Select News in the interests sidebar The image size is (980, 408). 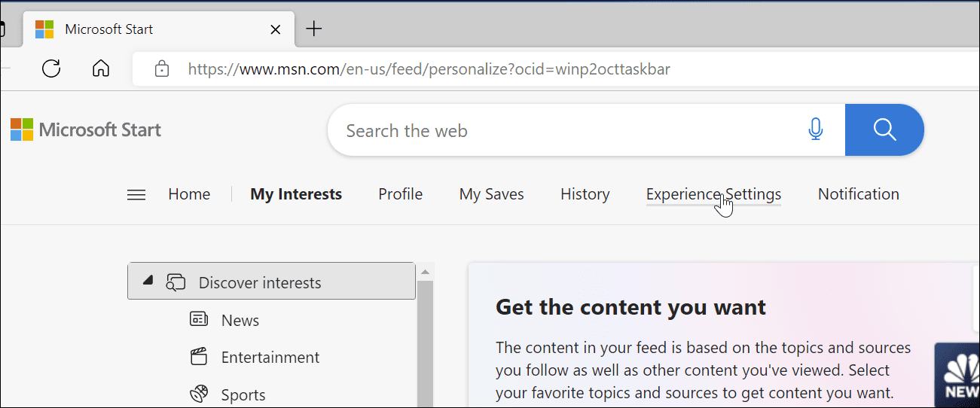tap(240, 321)
